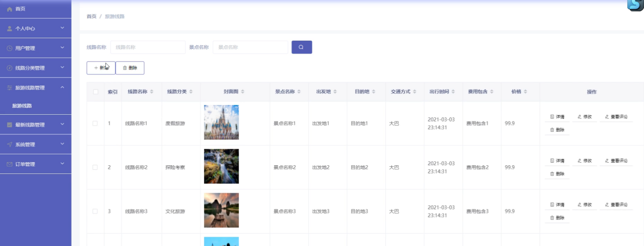Sort by the 价格 column sort arrows
The height and width of the screenshot is (246, 644).
pyautogui.click(x=526, y=92)
